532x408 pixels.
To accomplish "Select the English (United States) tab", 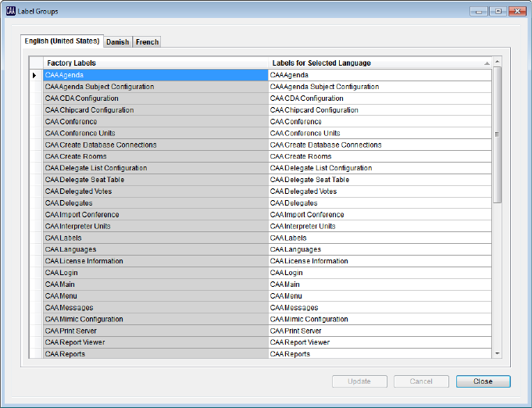I will click(62, 41).
